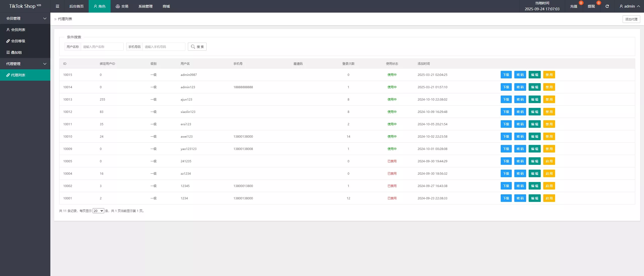The image size is (644, 276).
Task: Collapse the 会员管理 sidebar group
Action: click(x=25, y=18)
